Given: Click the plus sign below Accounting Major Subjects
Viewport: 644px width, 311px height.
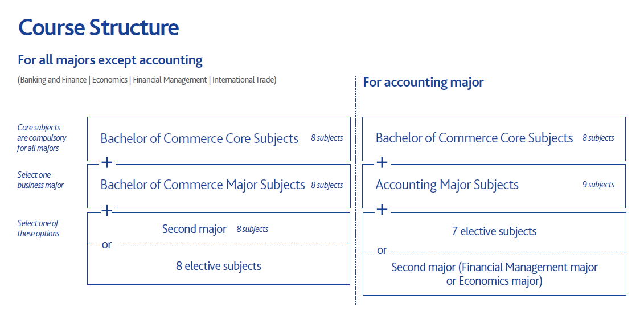Looking at the screenshot, I should point(382,210).
